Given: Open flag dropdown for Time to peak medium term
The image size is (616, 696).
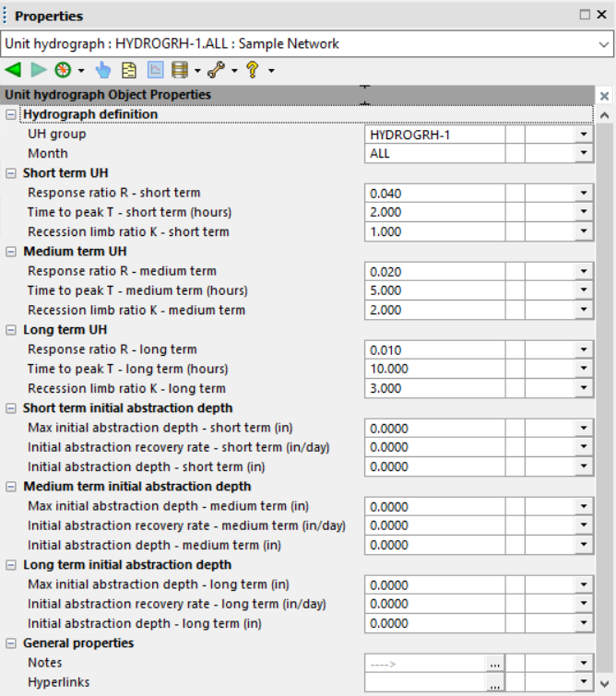Looking at the screenshot, I should (584, 290).
